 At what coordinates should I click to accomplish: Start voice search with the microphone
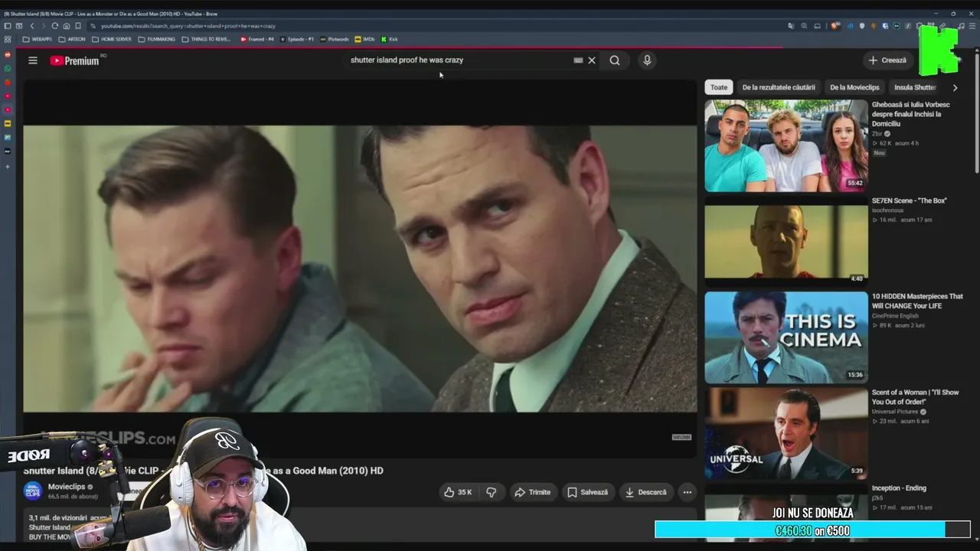coord(647,60)
